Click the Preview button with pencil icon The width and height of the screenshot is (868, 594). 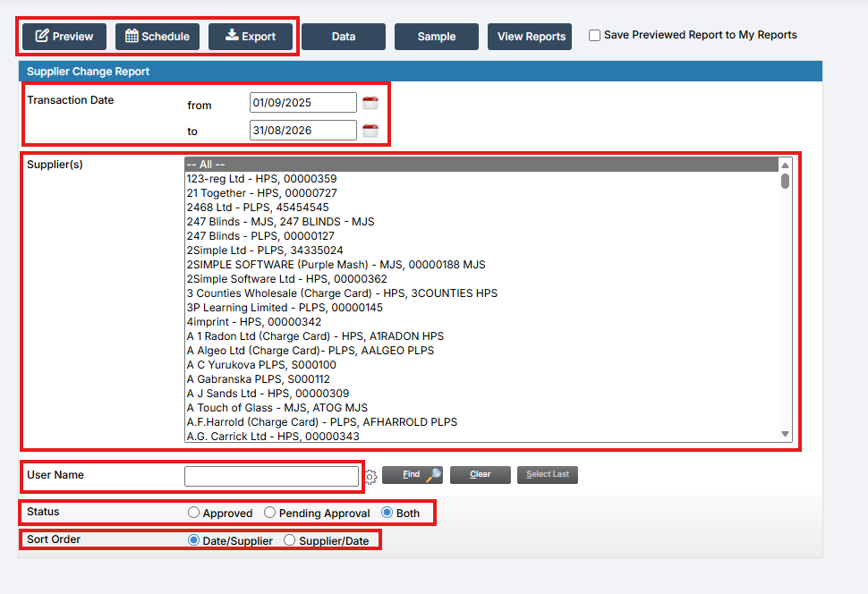64,37
